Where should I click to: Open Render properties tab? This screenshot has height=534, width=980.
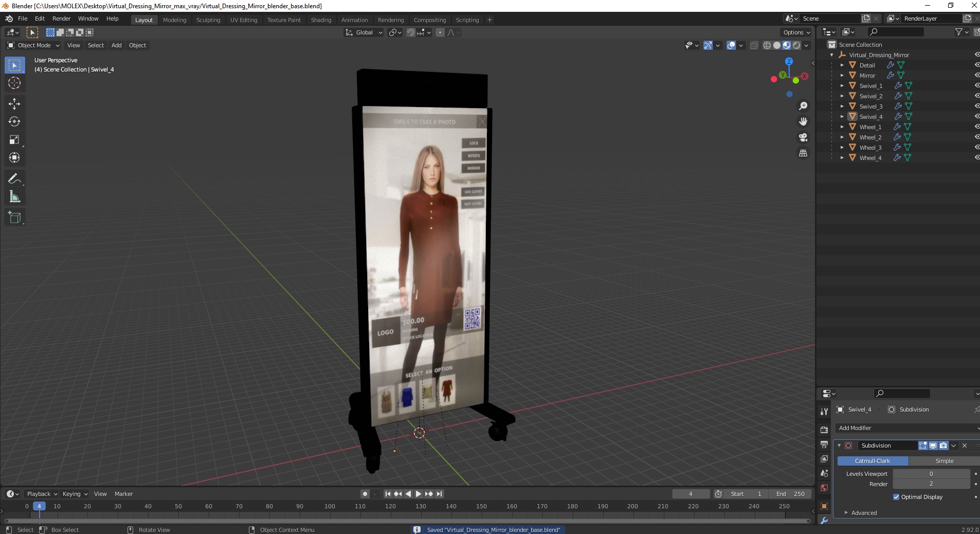click(824, 430)
